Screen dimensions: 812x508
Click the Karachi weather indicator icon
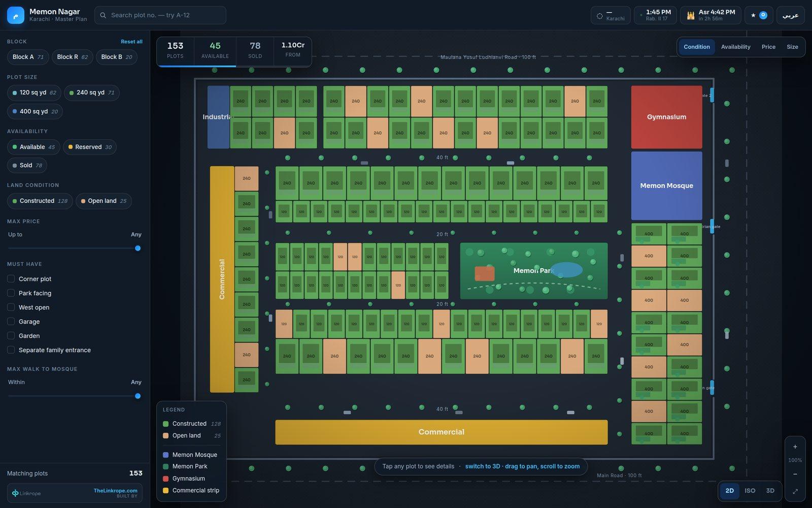[x=599, y=16]
